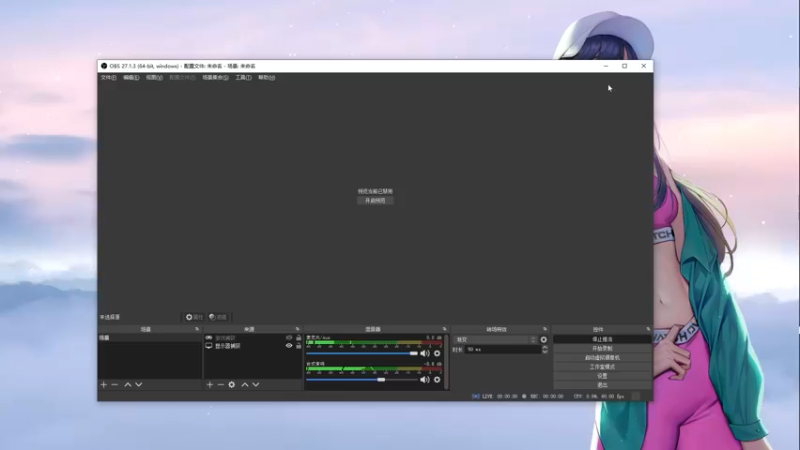
Task: Click the OBS logo in title bar
Action: pyautogui.click(x=104, y=66)
